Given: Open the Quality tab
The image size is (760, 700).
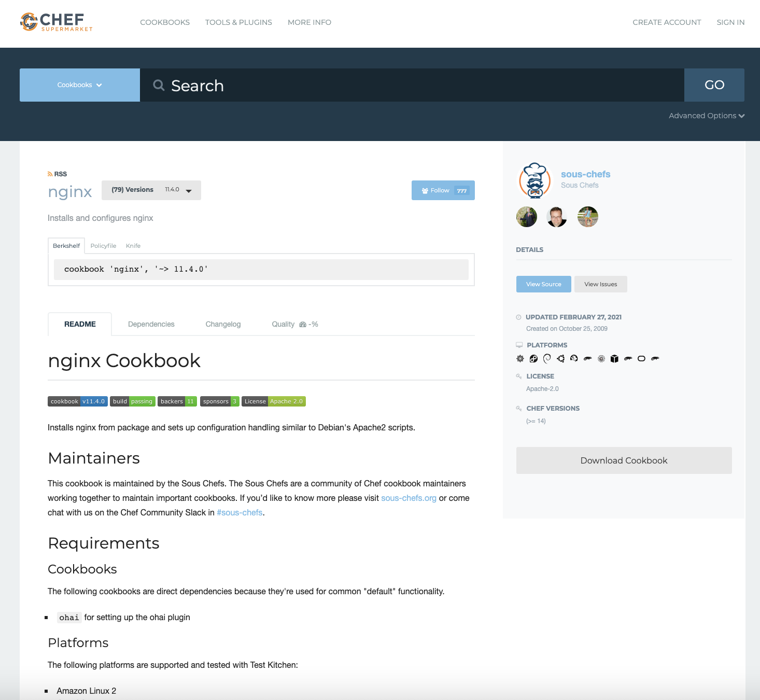Looking at the screenshot, I should (x=295, y=324).
